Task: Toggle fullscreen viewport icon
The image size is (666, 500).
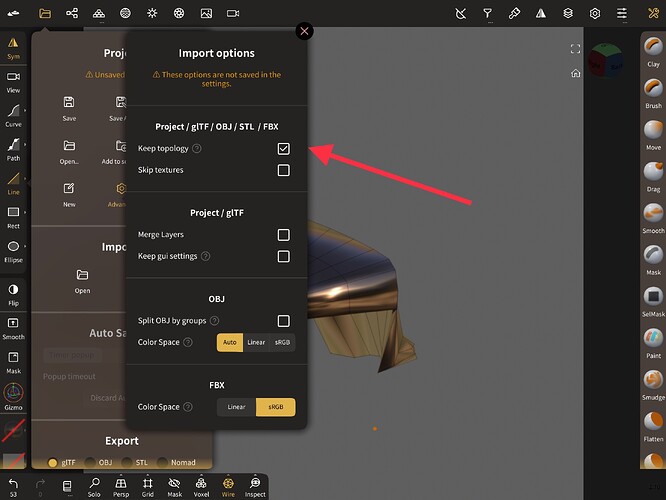Action: (575, 49)
